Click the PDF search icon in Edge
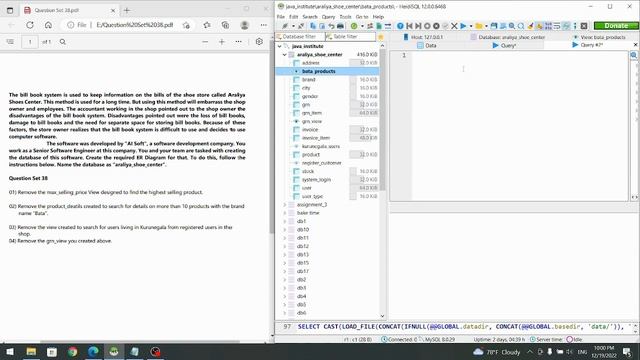This screenshot has height=360, width=640. tap(62, 42)
